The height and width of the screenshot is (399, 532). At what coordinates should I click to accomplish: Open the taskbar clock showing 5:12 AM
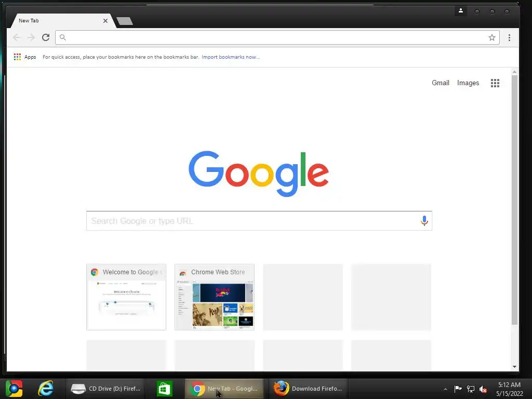point(509,389)
